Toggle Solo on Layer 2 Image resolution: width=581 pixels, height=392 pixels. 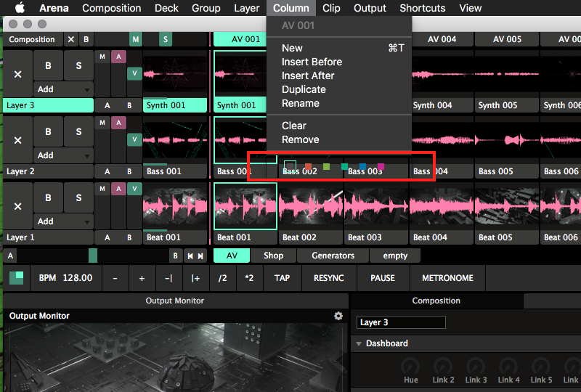[78, 132]
